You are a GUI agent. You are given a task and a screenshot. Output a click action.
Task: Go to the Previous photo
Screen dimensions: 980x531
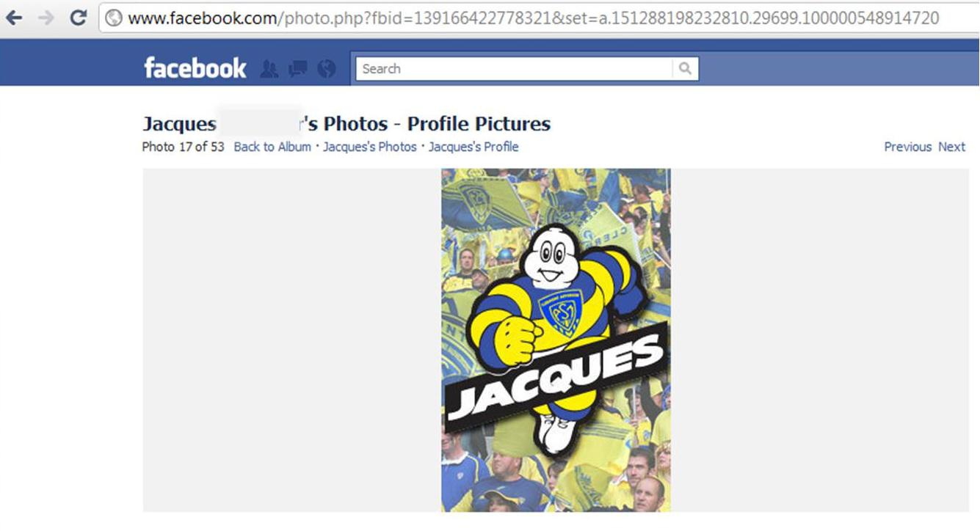click(907, 147)
